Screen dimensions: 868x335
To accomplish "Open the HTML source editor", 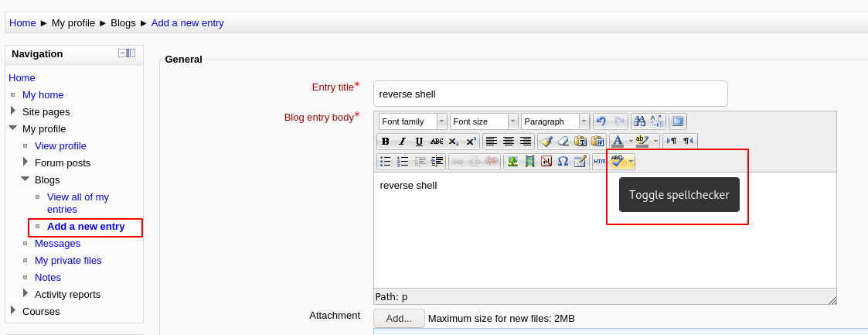I will 600,162.
